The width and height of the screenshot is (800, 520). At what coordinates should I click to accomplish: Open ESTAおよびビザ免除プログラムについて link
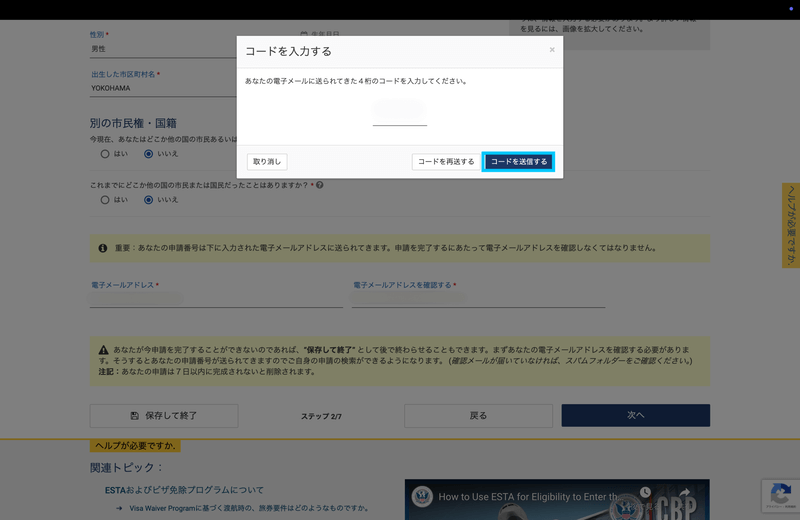coord(184,490)
